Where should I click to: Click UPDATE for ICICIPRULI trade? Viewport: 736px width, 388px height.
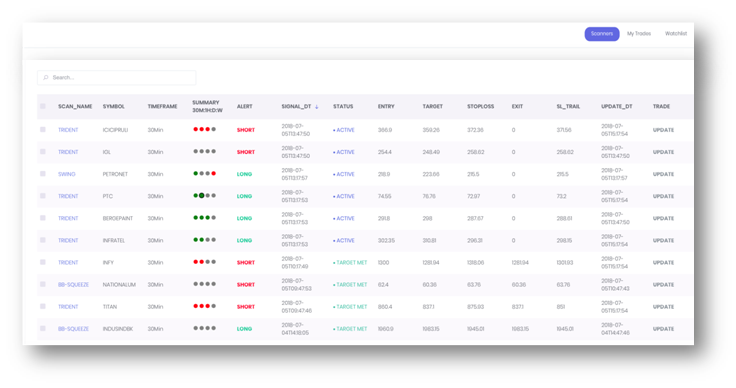click(x=663, y=130)
